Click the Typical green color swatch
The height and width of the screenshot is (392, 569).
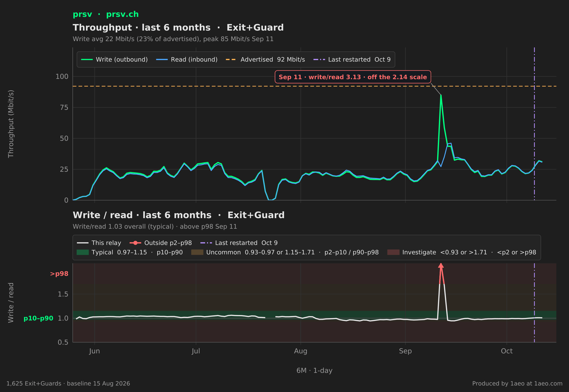(x=83, y=252)
